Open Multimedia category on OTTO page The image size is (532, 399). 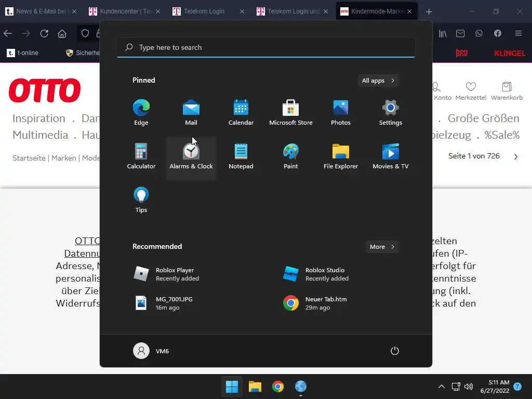point(41,135)
